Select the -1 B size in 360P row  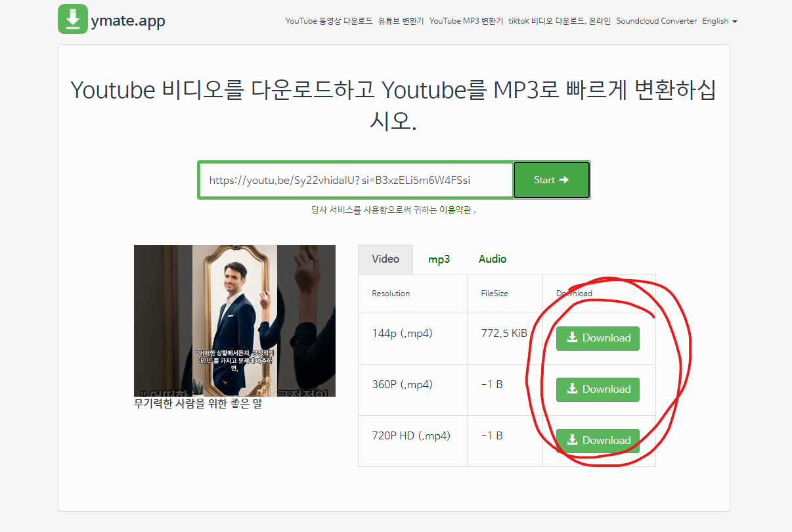492,384
